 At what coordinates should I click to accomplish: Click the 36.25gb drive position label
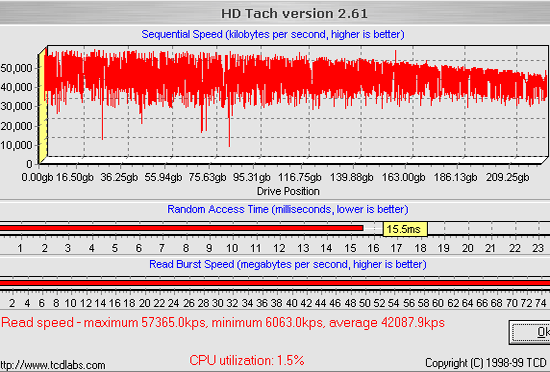[x=119, y=177]
